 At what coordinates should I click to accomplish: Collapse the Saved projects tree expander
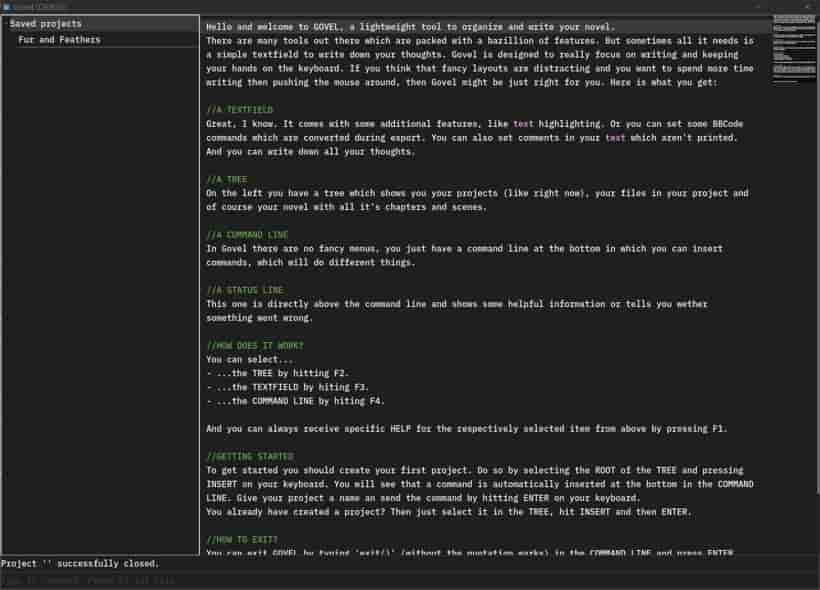[x=6, y=24]
